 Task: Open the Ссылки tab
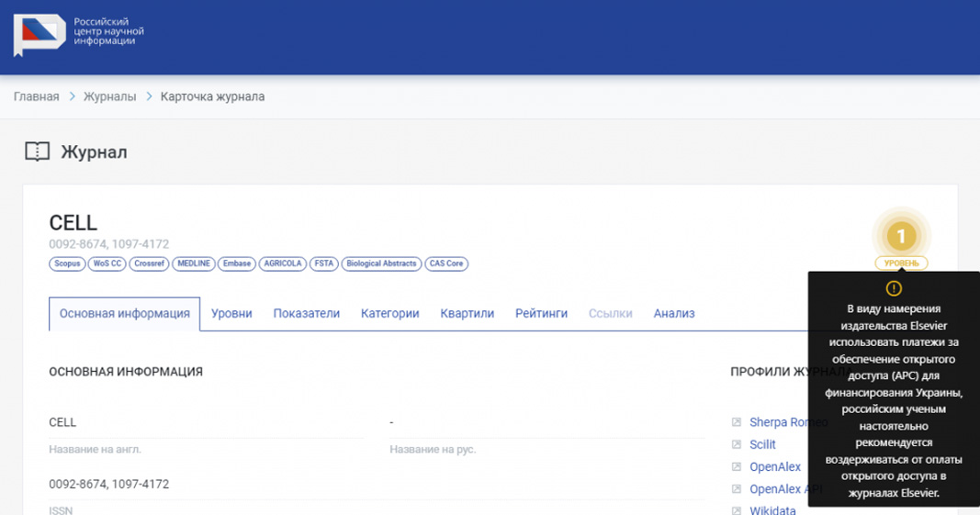(x=610, y=314)
